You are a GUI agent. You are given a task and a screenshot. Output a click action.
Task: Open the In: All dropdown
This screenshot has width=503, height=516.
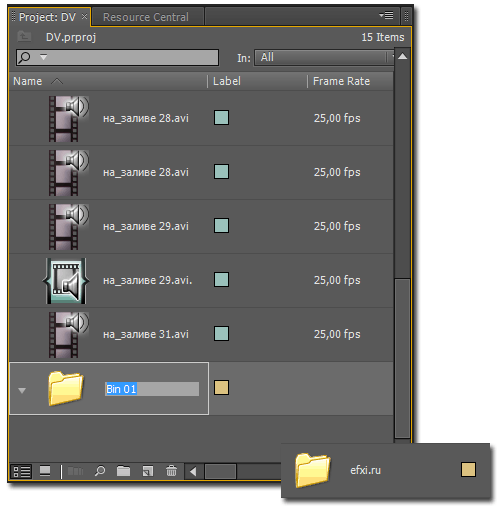tap(324, 57)
